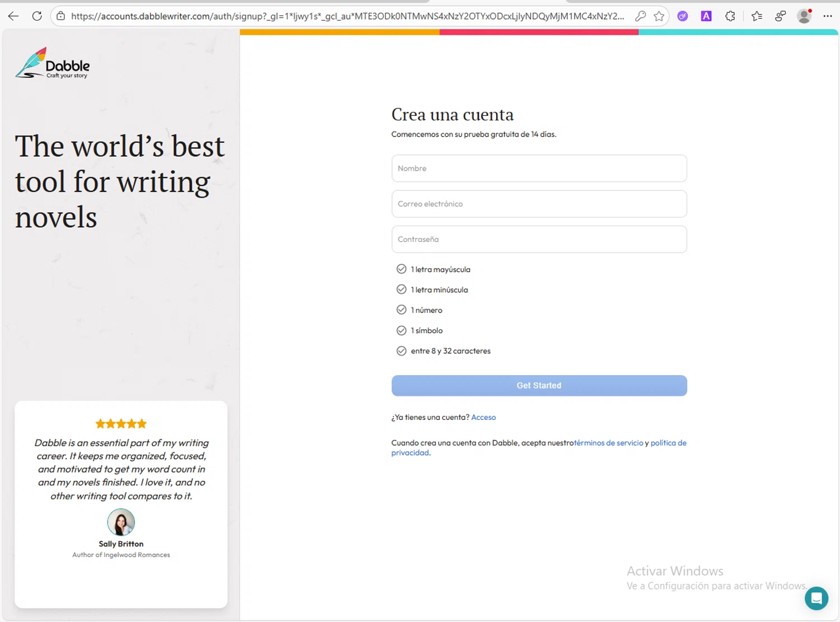840x622 pixels.
Task: Click the Dabble testimonial quote text
Action: pyautogui.click(x=121, y=469)
